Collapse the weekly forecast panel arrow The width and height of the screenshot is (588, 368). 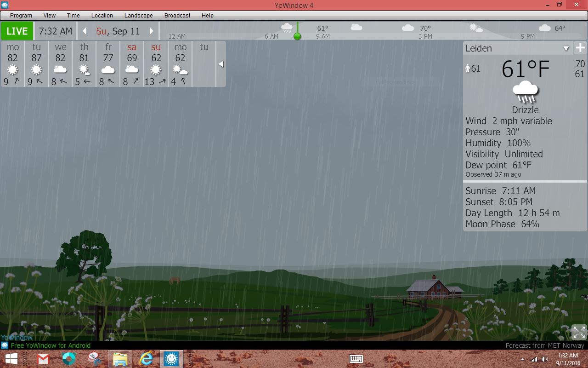click(x=220, y=64)
